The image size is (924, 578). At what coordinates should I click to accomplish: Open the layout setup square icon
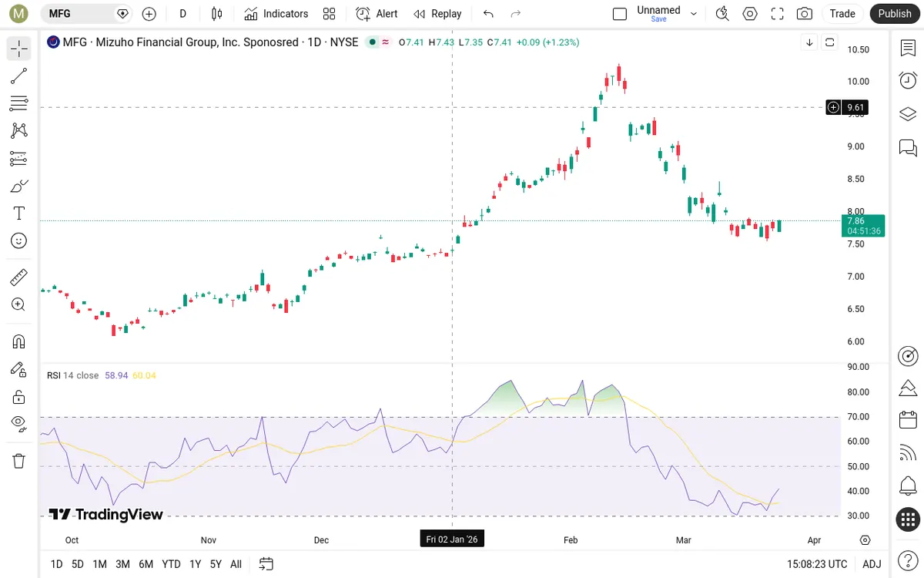[620, 14]
